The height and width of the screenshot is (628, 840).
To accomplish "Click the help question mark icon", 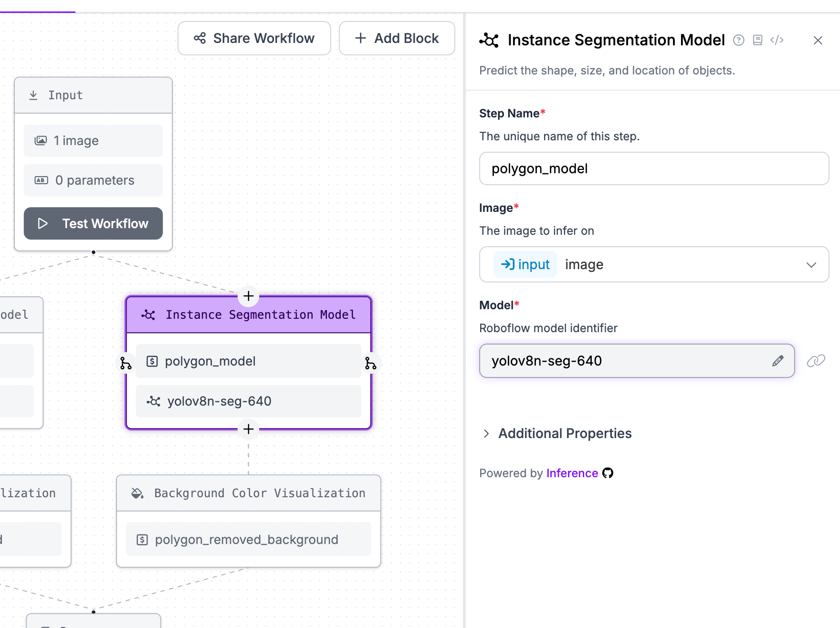I will tap(738, 40).
